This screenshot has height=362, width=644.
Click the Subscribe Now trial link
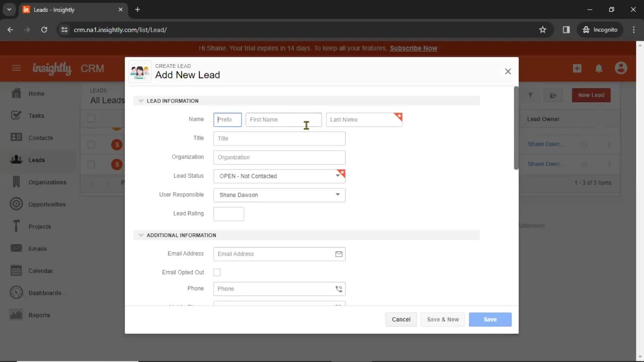[413, 48]
